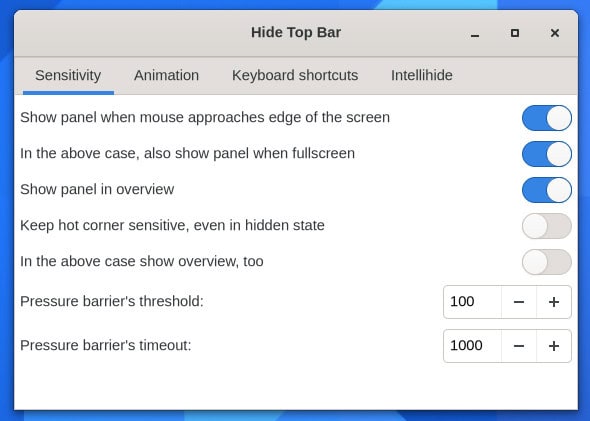Screen dimensions: 590x421
Task: Minimize the Hide Top Bar window
Action: click(475, 33)
